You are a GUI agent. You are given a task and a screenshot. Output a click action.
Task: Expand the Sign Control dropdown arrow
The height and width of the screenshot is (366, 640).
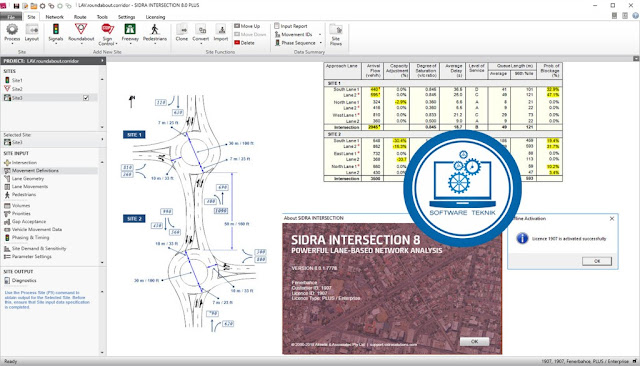point(116,44)
